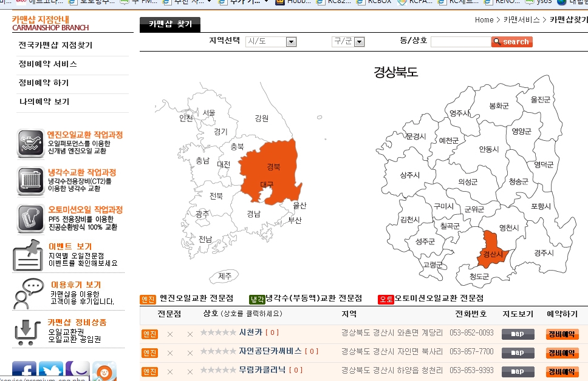Select 안동시 region on the Gyeongbuk map

[x=488, y=149]
